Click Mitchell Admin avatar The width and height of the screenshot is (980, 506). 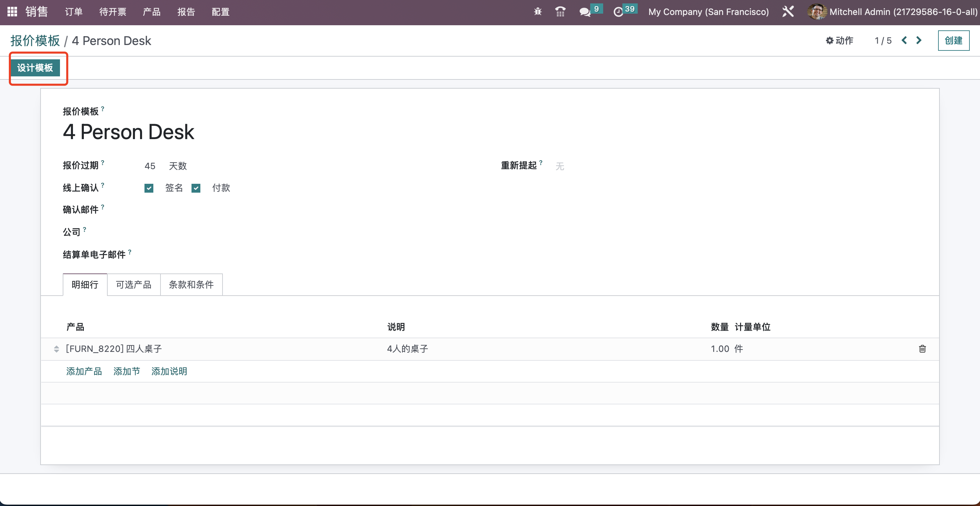tap(816, 12)
